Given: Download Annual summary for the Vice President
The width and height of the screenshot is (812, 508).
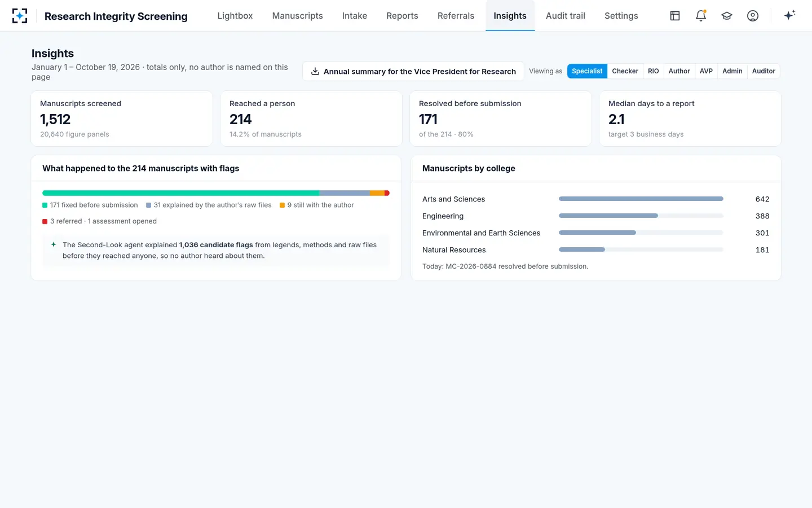Looking at the screenshot, I should pos(413,71).
